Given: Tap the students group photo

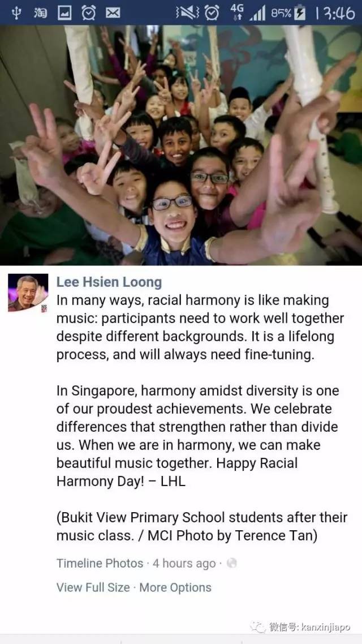Looking at the screenshot, I should (181, 145).
